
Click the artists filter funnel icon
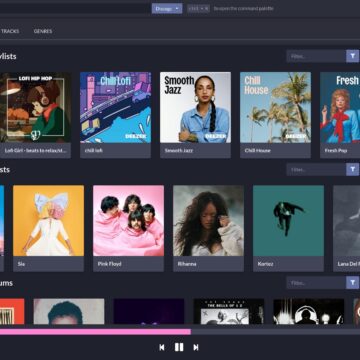(353, 170)
